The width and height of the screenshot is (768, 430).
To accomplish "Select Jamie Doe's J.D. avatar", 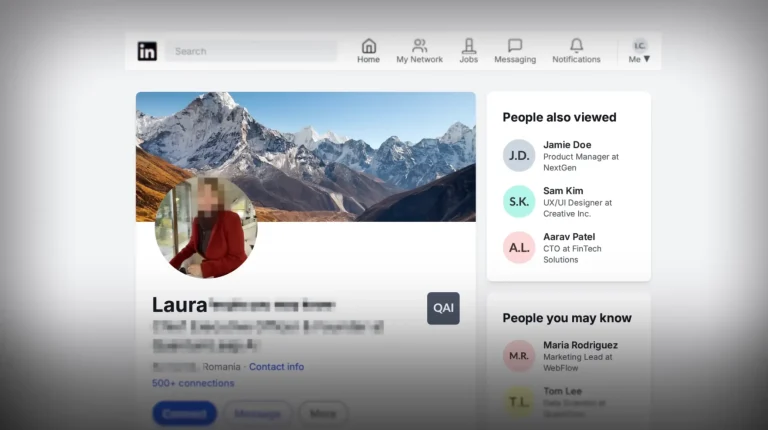I will [x=519, y=156].
